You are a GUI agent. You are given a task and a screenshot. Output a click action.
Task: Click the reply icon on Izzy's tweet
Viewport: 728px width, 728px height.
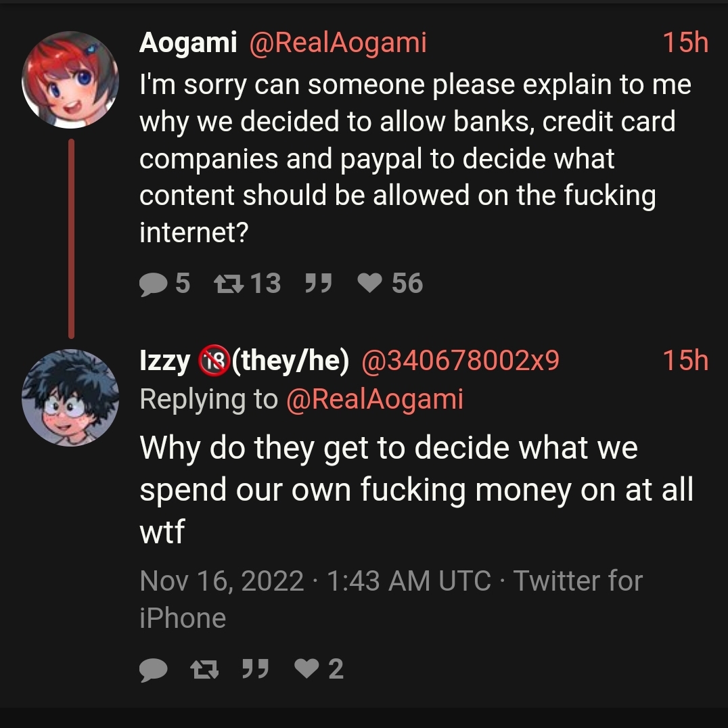[x=153, y=670]
